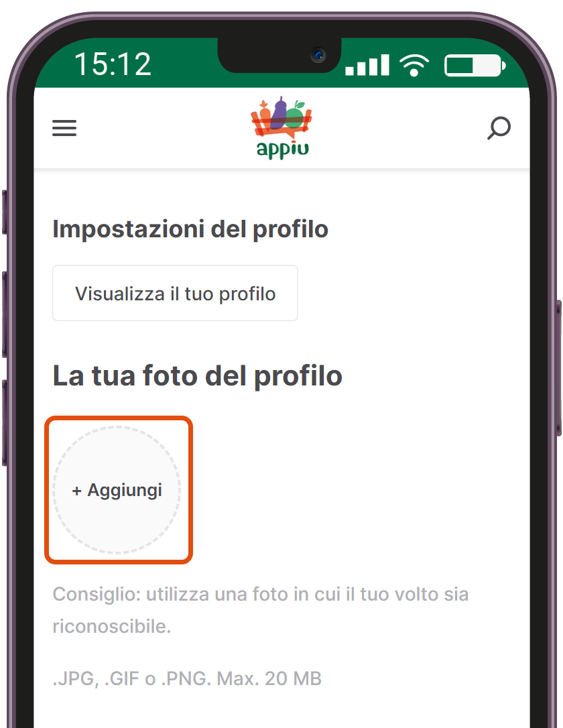This screenshot has width=563, height=728.
Task: Select the "La tua foto del profilo" heading
Action: click(197, 375)
